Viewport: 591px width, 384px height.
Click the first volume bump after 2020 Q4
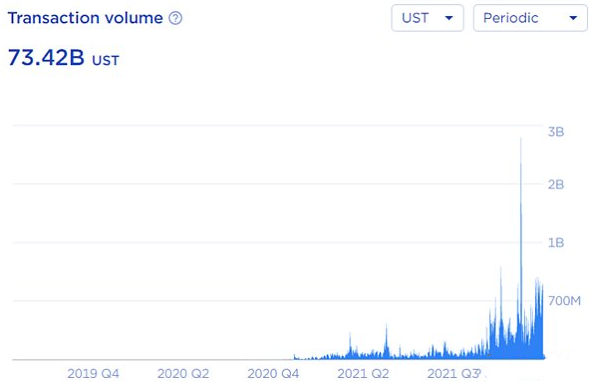295,356
